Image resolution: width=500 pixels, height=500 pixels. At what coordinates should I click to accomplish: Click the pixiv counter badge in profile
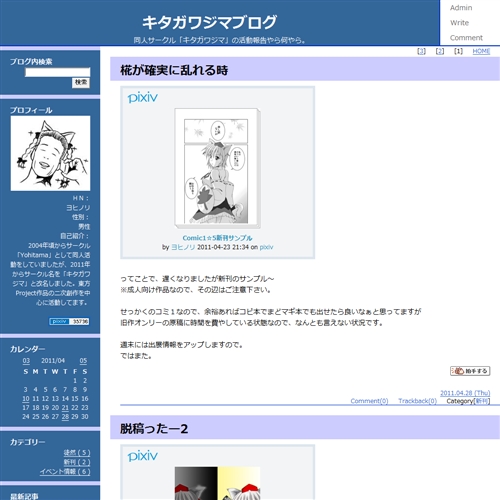click(69, 321)
